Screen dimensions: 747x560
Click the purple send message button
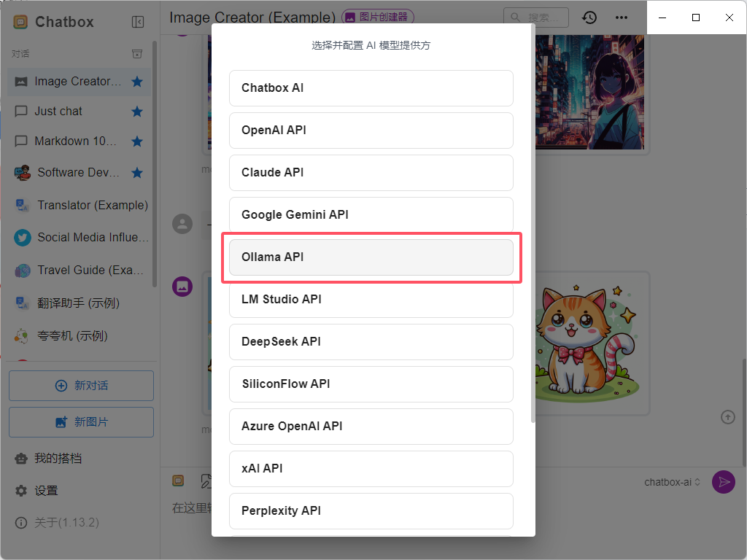pyautogui.click(x=724, y=483)
